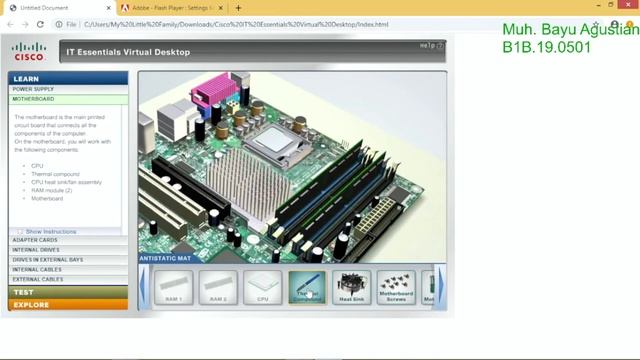Pick the CPU component from tray
The width and height of the screenshot is (640, 360).
point(262,287)
